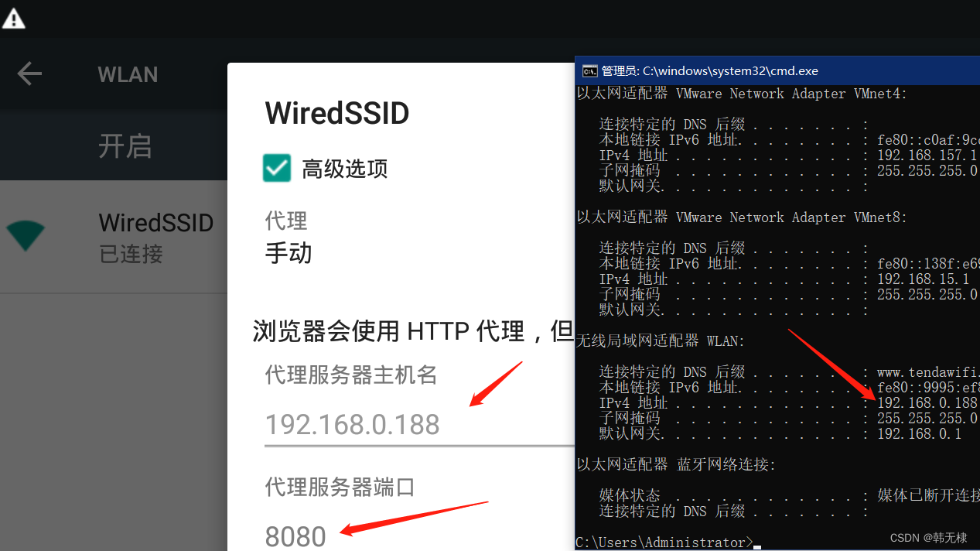This screenshot has width=980, height=551.
Task: Go back using the WLAN back arrow
Action: (29, 74)
